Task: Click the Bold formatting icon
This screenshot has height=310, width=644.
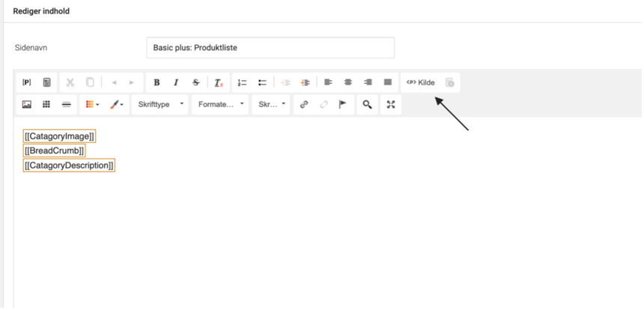Action: [157, 82]
